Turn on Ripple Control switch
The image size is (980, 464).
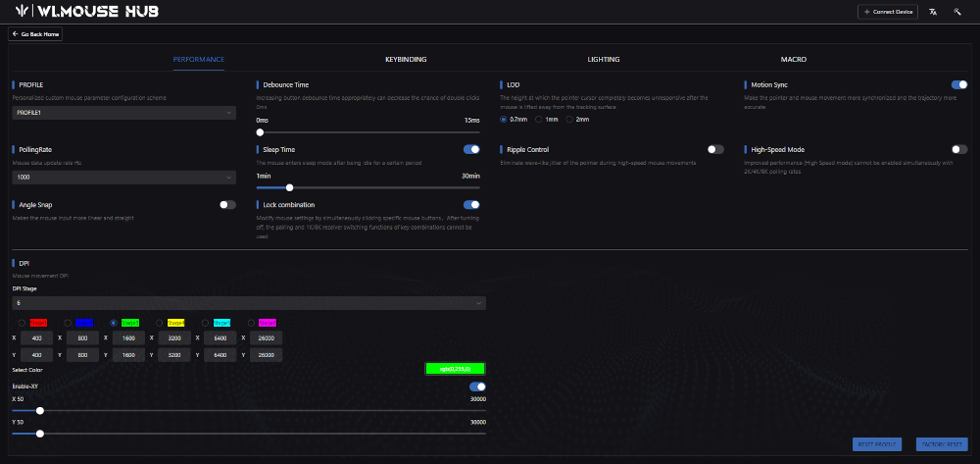(715, 149)
